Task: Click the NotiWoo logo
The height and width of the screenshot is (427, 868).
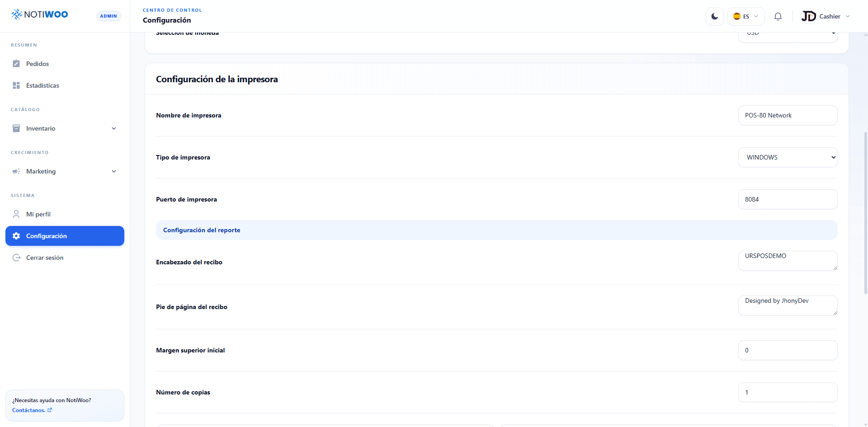Action: (x=40, y=14)
